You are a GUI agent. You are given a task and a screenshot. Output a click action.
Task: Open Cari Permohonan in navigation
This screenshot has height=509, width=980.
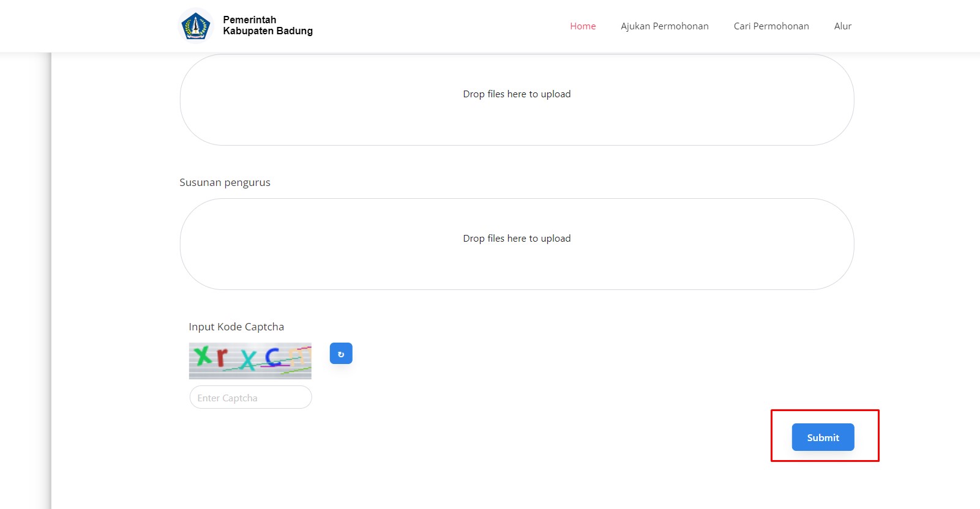(x=771, y=26)
